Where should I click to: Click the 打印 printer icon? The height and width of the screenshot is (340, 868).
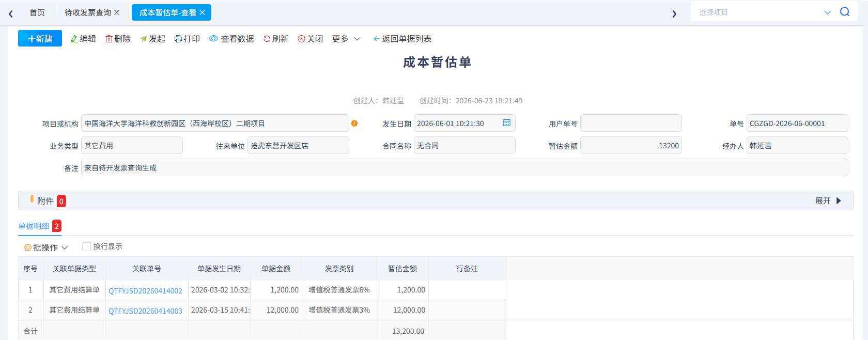[x=178, y=39]
